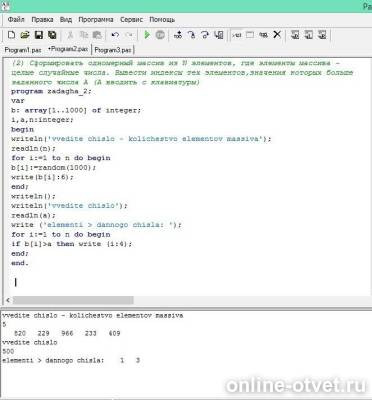372x400 pixels.
Task: Open the Вид menu
Action: click(x=66, y=19)
